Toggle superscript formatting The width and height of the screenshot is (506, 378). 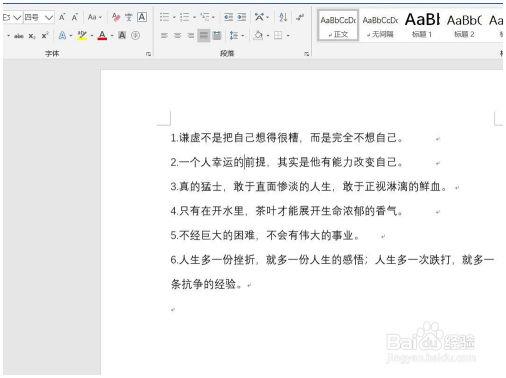click(45, 36)
